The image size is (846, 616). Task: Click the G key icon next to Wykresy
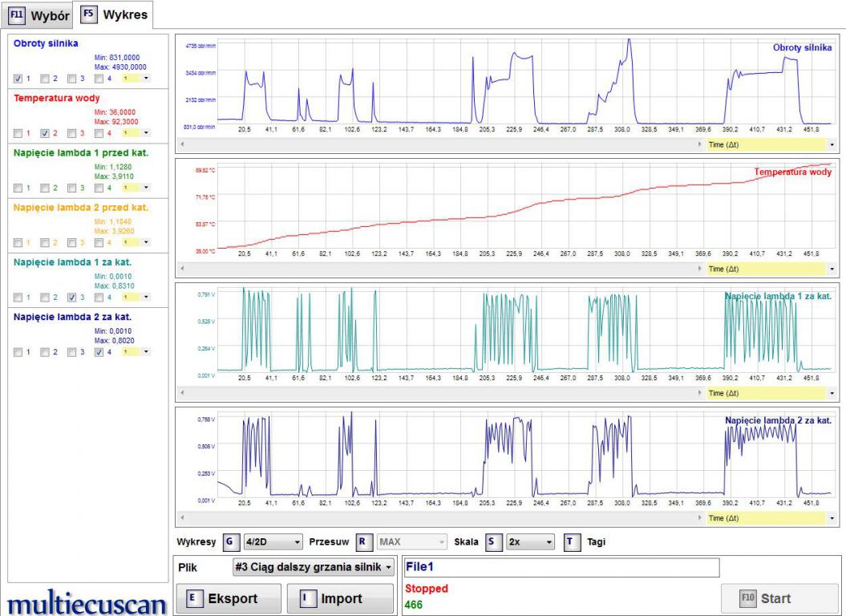[231, 541]
